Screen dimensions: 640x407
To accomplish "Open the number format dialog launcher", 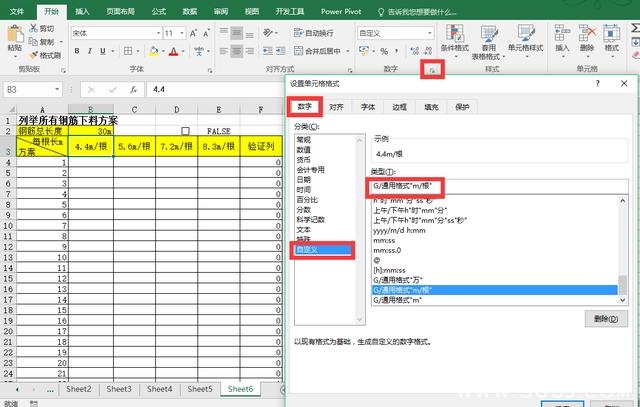I will [x=431, y=69].
